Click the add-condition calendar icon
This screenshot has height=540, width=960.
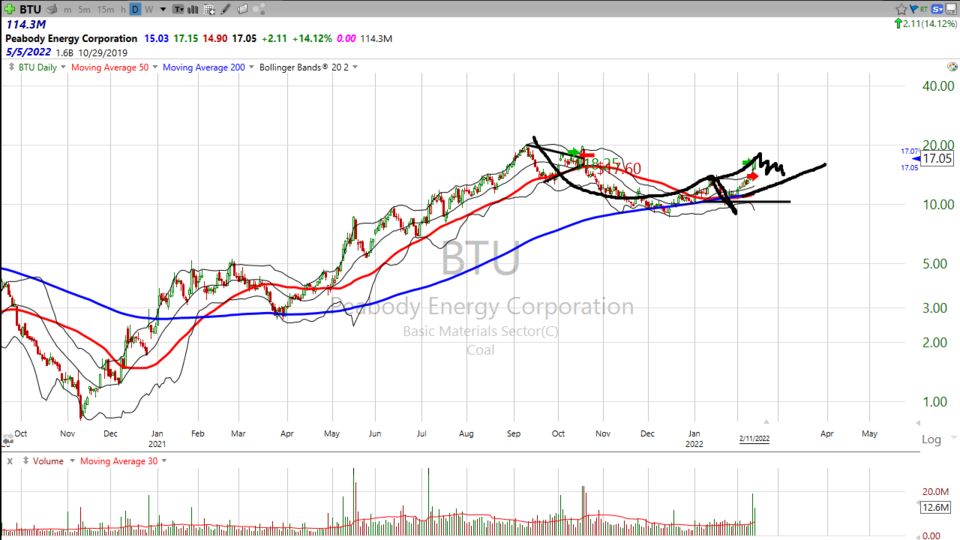pyautogui.click(x=209, y=9)
